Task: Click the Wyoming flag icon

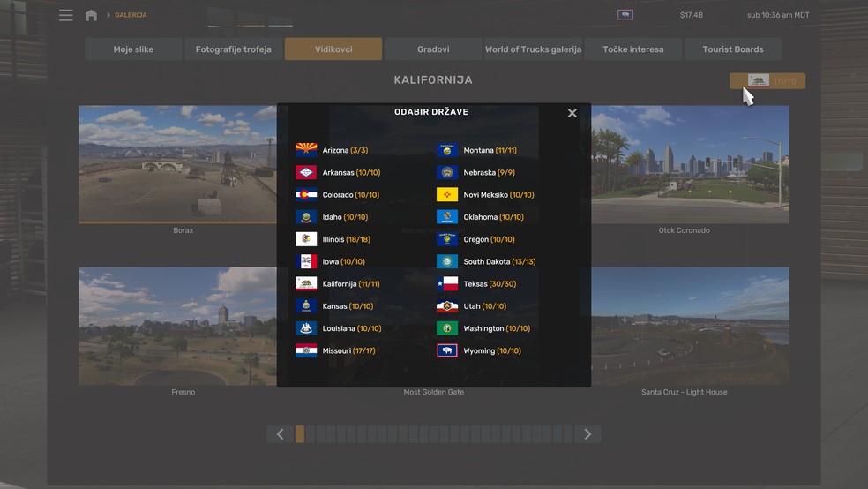Action: coord(446,350)
